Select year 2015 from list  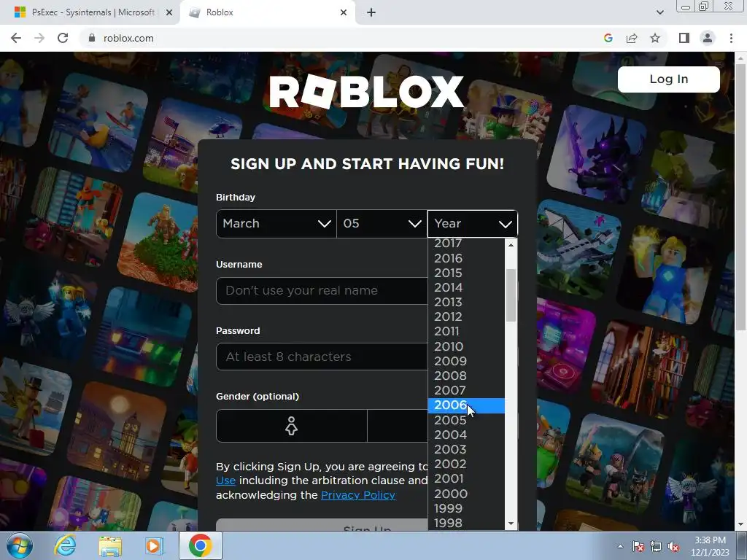466,273
